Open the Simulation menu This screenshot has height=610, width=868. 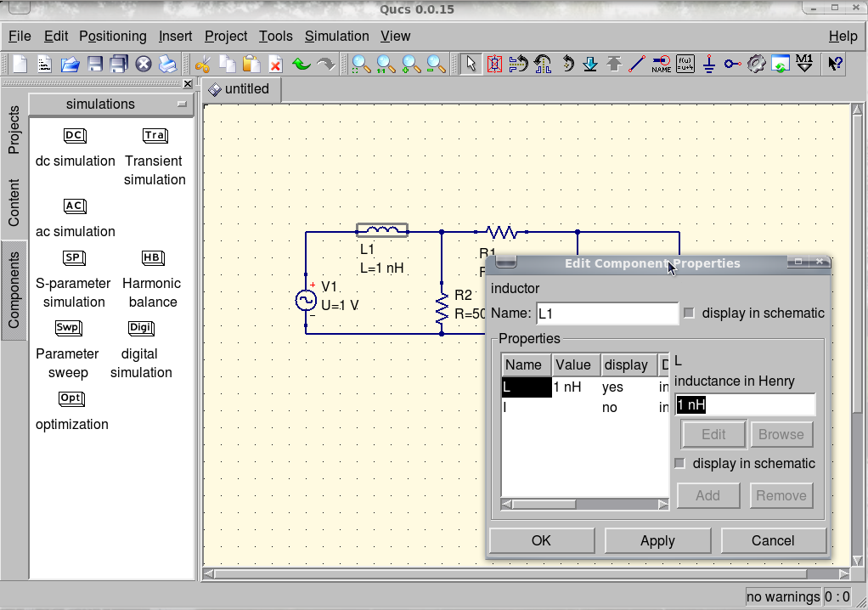tap(336, 36)
